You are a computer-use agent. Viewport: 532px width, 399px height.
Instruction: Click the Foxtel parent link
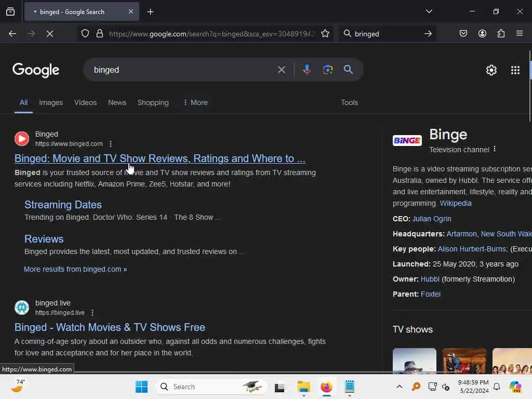tap(431, 294)
